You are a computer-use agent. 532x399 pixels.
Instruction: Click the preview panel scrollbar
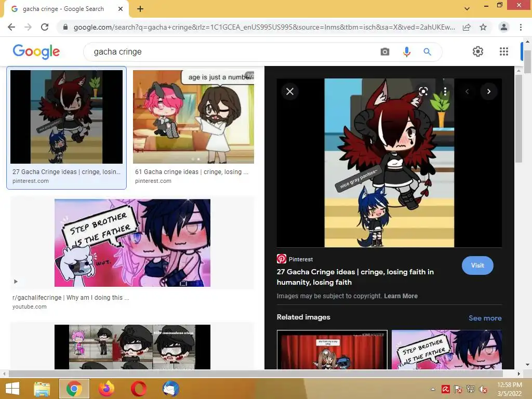(518, 119)
